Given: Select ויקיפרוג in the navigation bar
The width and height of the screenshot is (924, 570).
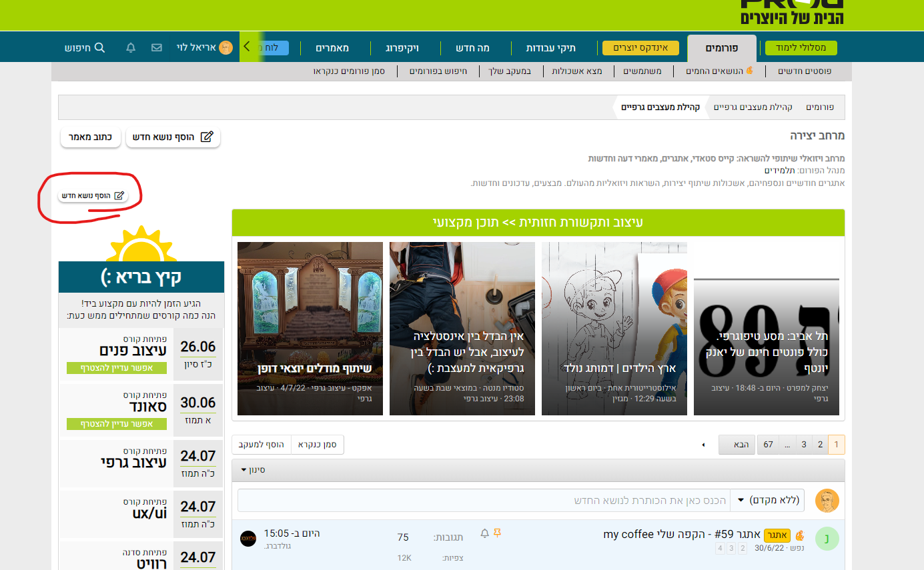Looking at the screenshot, I should tap(402, 48).
